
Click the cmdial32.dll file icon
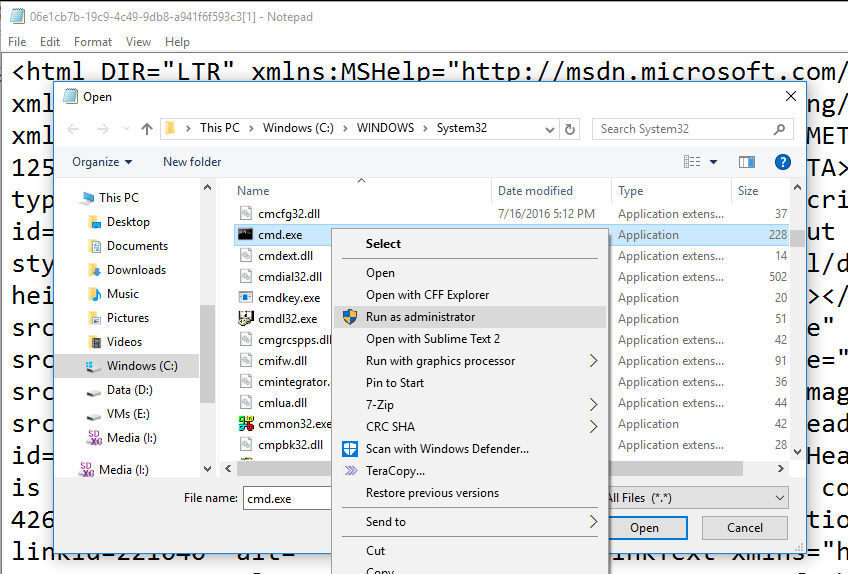(x=246, y=276)
